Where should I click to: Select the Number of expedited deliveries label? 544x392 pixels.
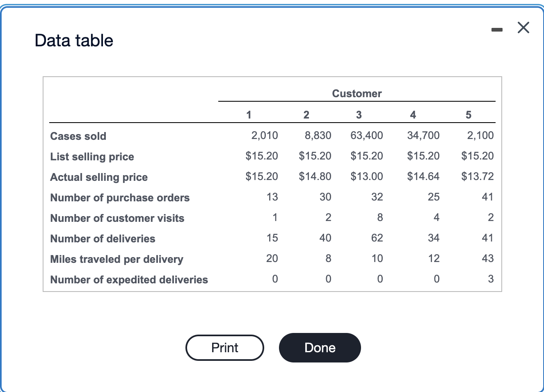tap(129, 279)
